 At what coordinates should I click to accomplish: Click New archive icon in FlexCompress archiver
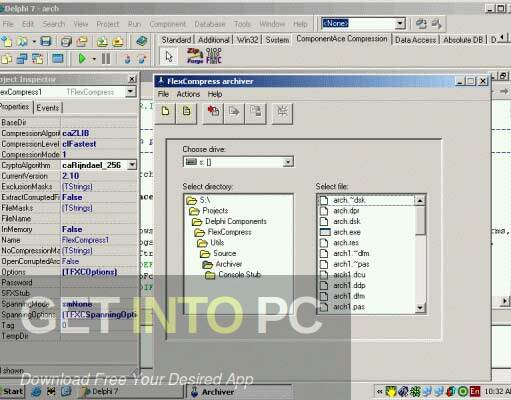click(x=166, y=113)
